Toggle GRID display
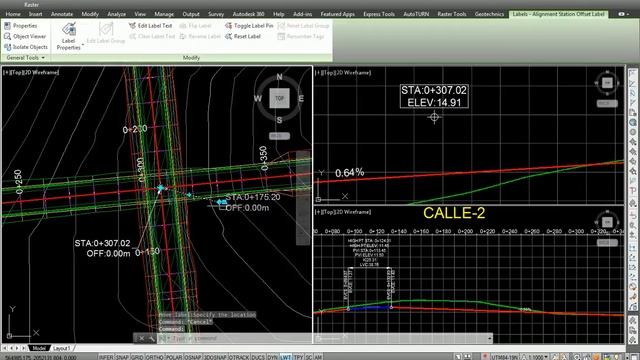The image size is (640, 360). pyautogui.click(x=137, y=357)
